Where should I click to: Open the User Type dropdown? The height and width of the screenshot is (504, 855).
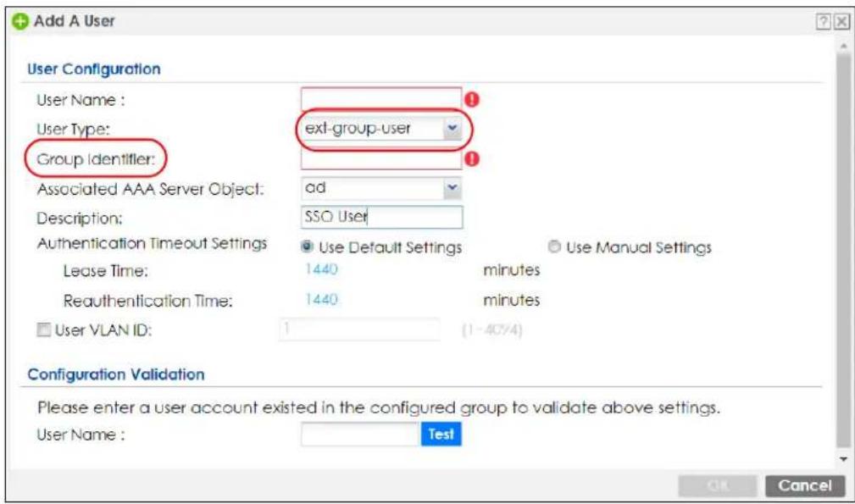(x=452, y=129)
